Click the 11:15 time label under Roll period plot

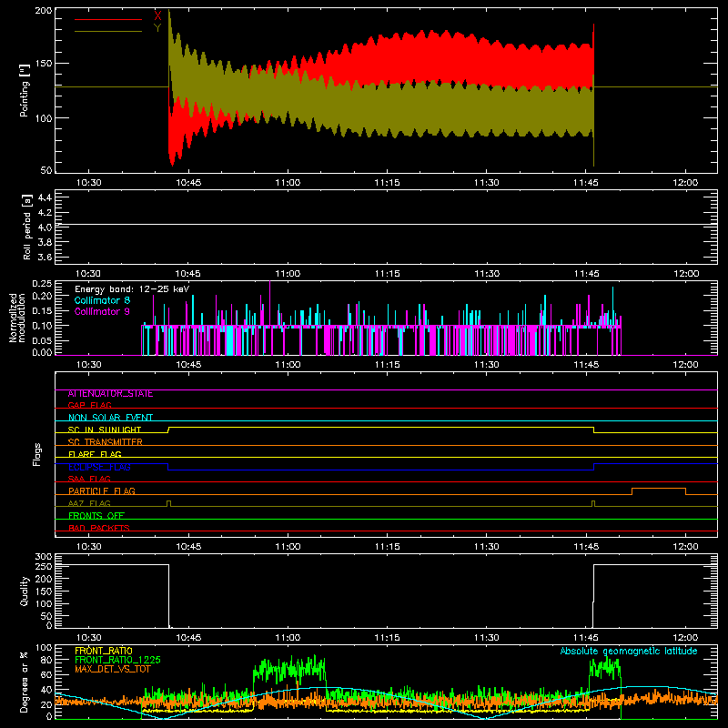pos(388,274)
